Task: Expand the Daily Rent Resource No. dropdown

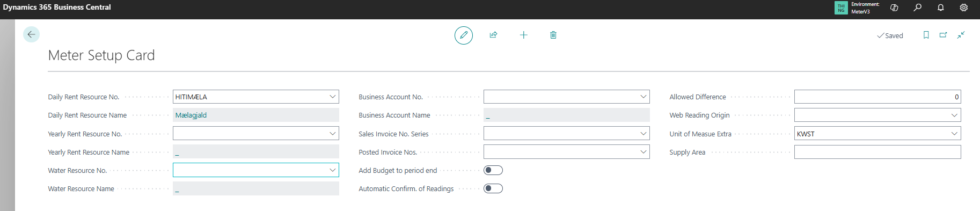Action: 333,97
